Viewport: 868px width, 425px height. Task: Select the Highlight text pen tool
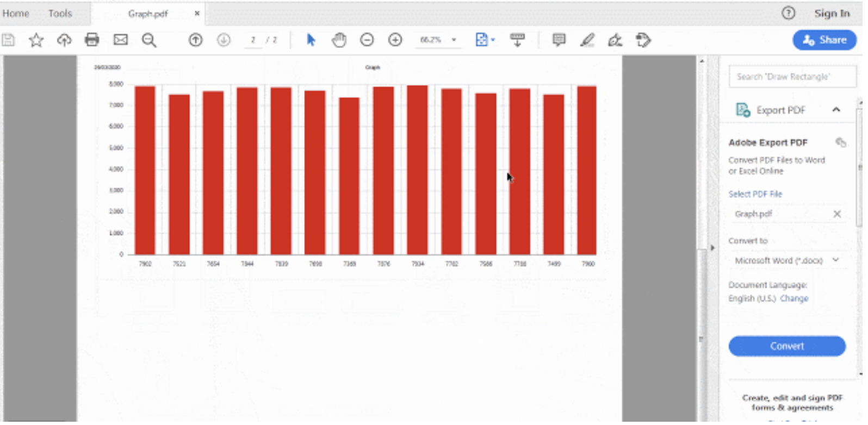587,40
